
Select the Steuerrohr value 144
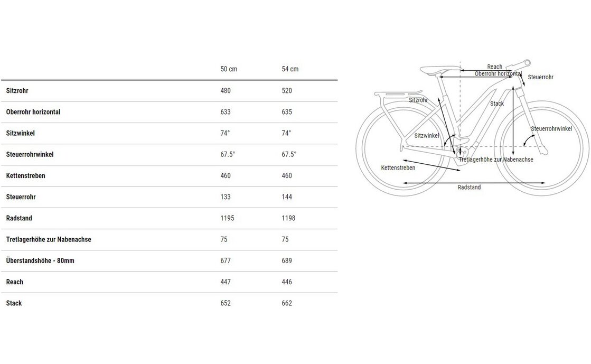[x=287, y=197]
